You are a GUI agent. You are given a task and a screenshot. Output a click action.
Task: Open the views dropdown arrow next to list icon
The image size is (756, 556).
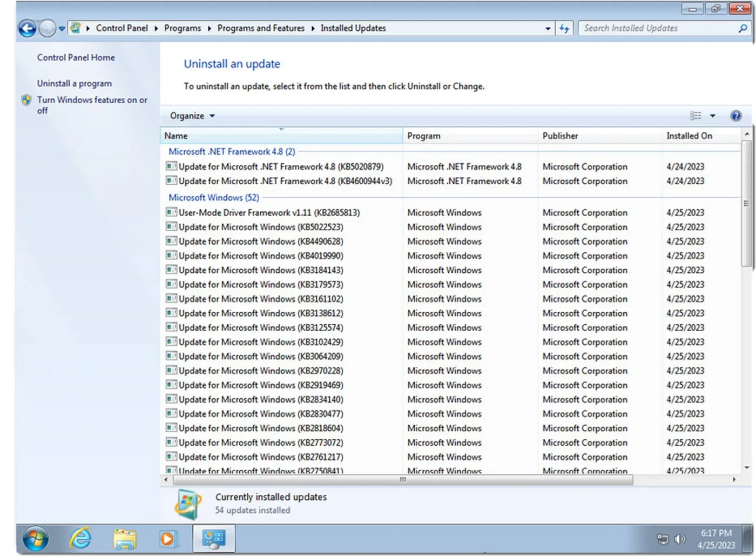click(713, 115)
